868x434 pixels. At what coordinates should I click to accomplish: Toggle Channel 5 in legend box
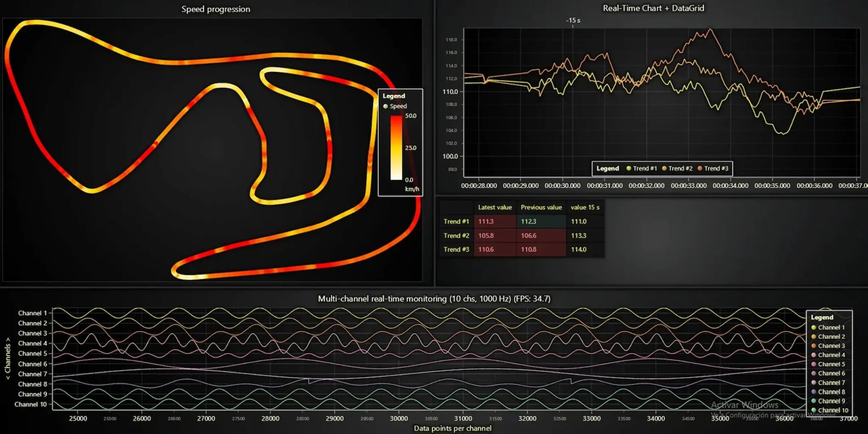coord(828,364)
